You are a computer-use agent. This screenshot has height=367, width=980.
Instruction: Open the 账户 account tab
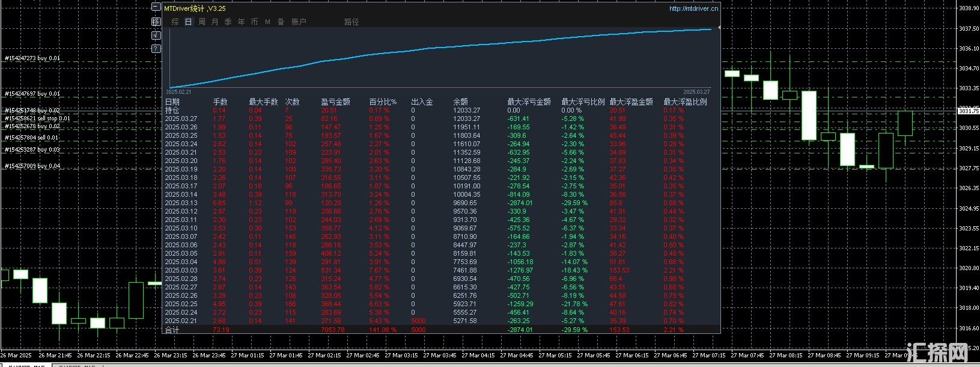[299, 22]
